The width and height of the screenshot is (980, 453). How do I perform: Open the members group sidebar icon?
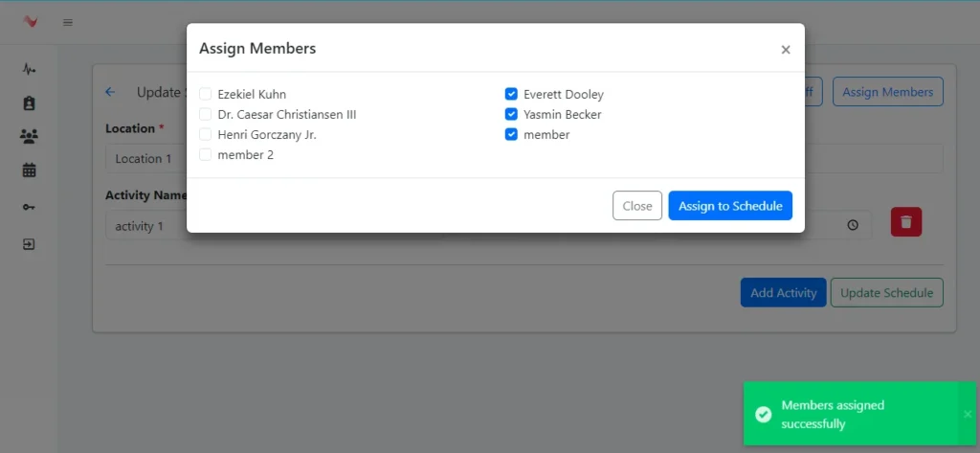[29, 136]
